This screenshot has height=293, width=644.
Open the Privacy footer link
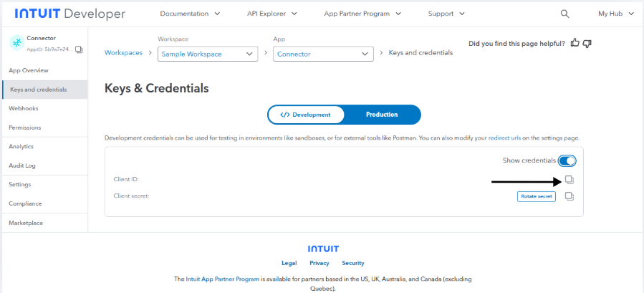coord(319,263)
